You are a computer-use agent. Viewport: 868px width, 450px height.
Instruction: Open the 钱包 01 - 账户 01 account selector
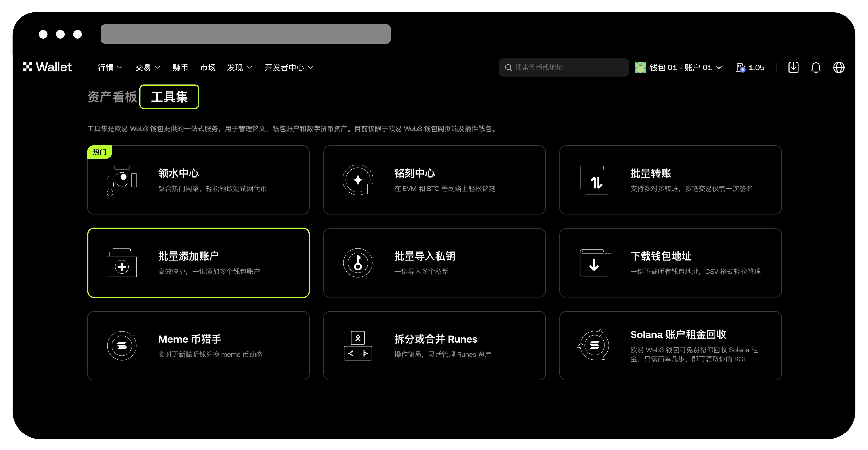coord(679,67)
